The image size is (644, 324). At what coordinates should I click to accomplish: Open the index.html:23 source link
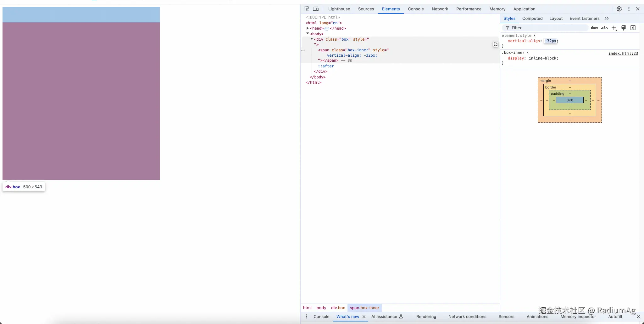[623, 53]
